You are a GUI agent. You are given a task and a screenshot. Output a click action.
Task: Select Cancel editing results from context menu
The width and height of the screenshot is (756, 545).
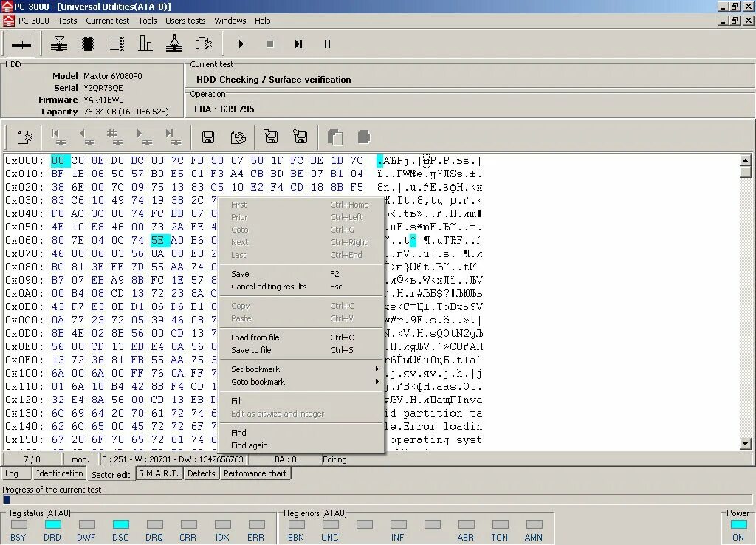pyautogui.click(x=302, y=287)
